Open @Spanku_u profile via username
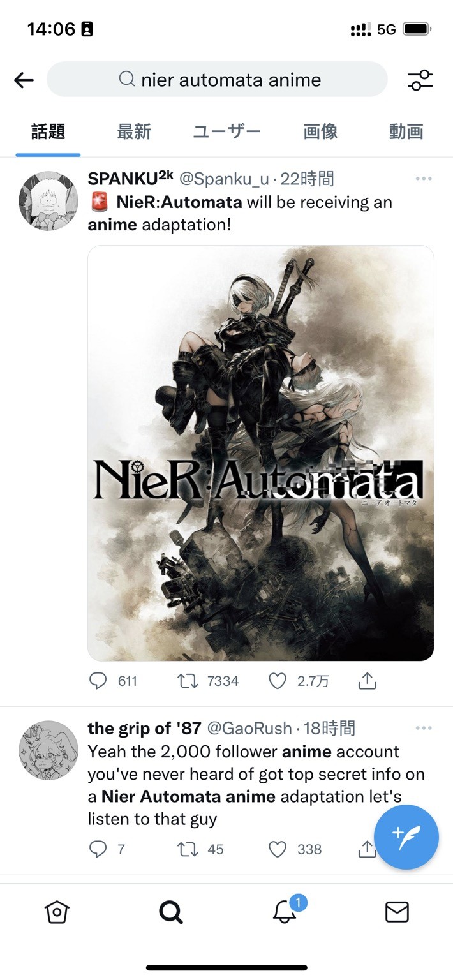This screenshot has height=980, width=453. click(x=223, y=179)
